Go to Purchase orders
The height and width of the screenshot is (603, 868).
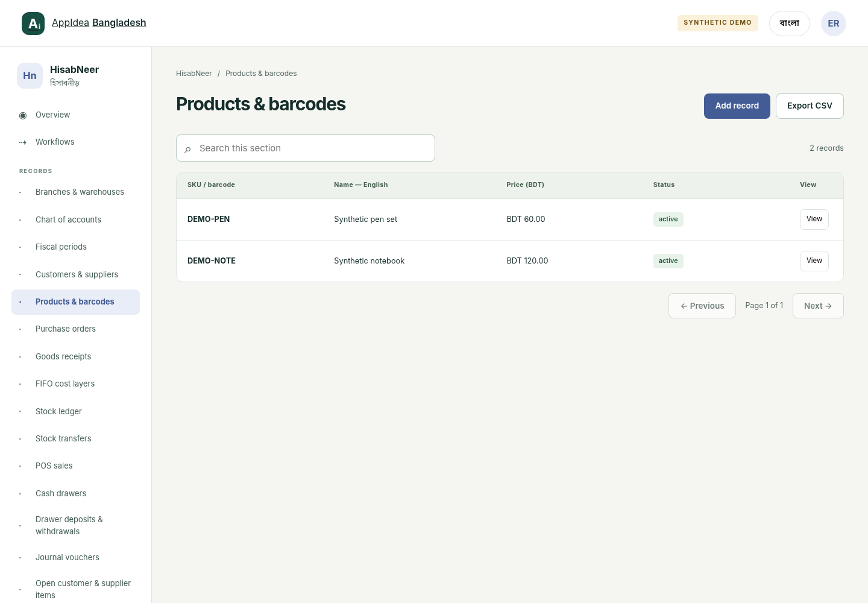[75, 329]
